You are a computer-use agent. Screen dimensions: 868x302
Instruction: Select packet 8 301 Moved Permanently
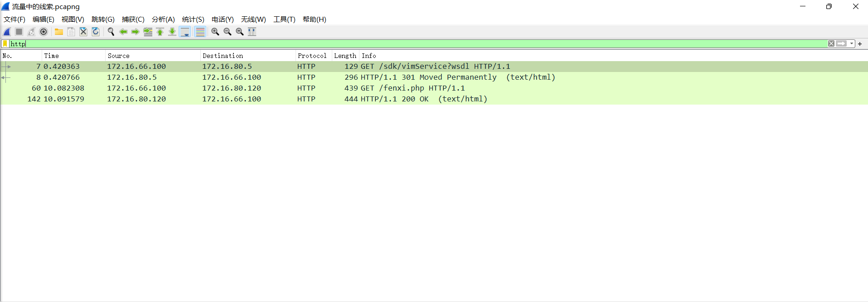pos(434,77)
